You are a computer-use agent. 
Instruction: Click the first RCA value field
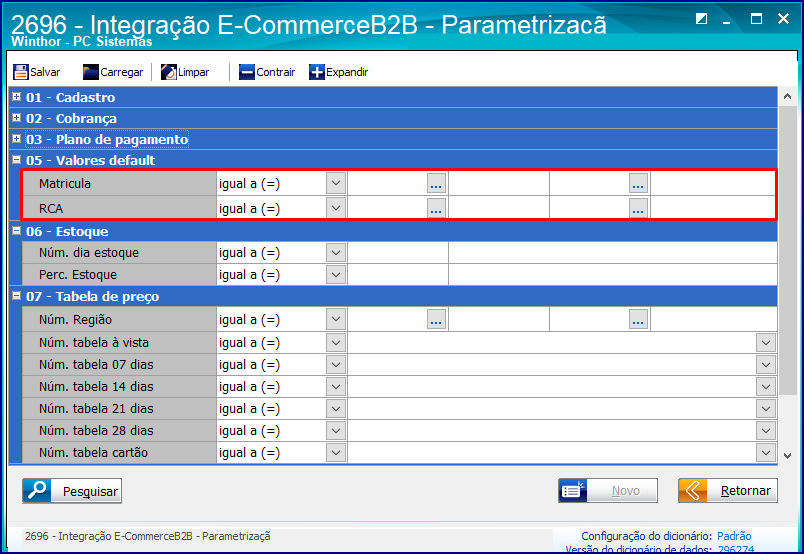click(388, 208)
